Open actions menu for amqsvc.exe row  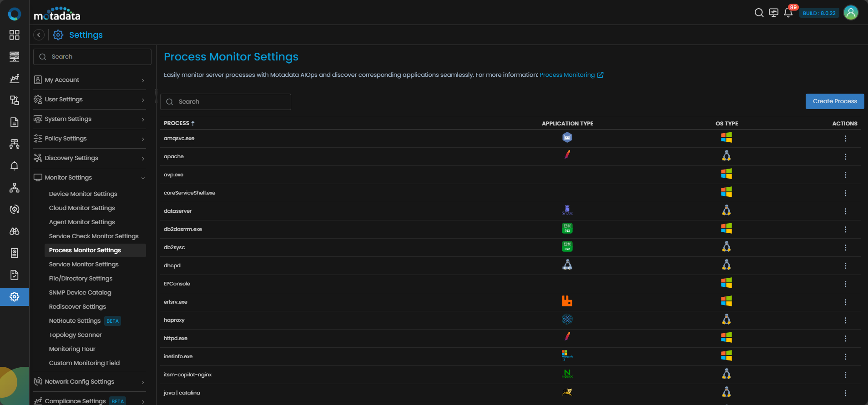click(x=845, y=139)
